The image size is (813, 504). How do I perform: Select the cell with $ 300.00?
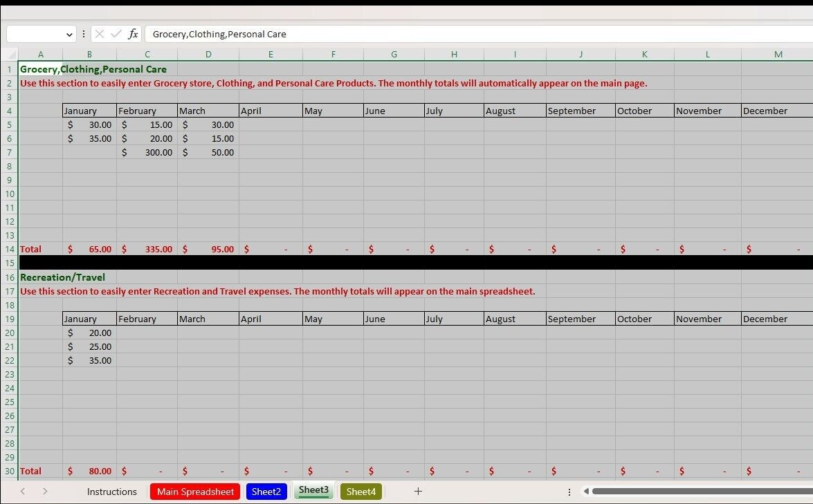pos(147,152)
